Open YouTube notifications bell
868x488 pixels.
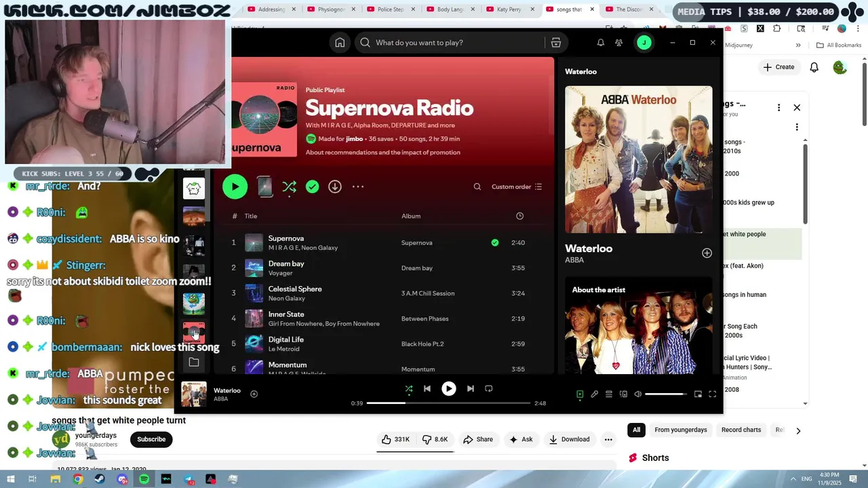(x=814, y=67)
